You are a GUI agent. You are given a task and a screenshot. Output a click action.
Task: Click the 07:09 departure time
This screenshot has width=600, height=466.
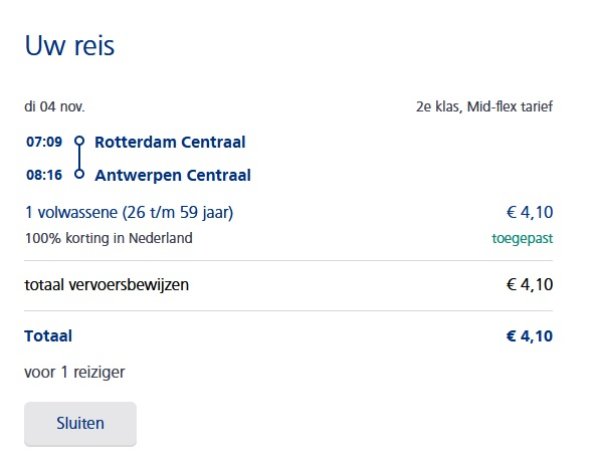pos(44,142)
